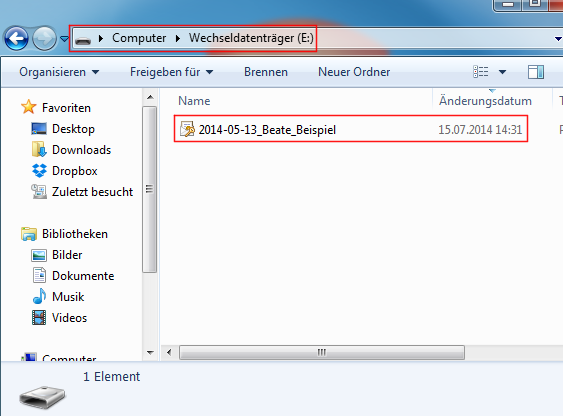The height and width of the screenshot is (416, 563).
Task: Click Computer in the address breadcrumb
Action: click(x=139, y=38)
